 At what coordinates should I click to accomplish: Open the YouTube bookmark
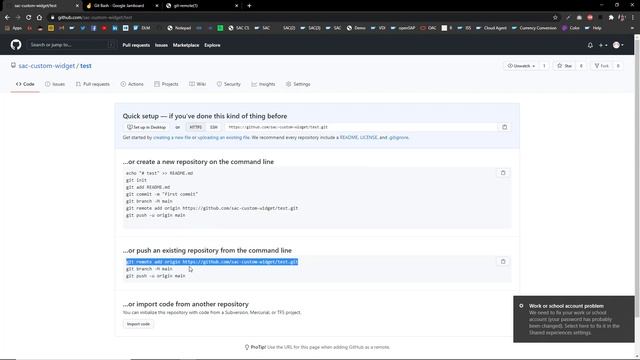point(104,28)
